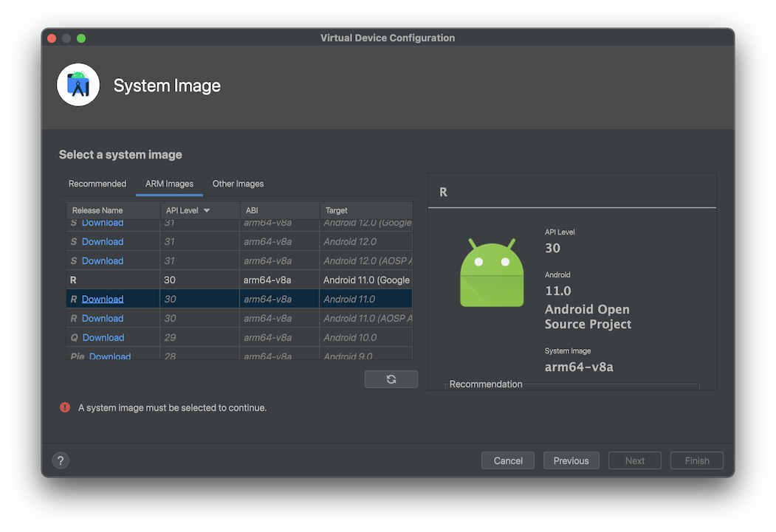Go back with the Previous button
776x532 pixels.
[571, 461]
